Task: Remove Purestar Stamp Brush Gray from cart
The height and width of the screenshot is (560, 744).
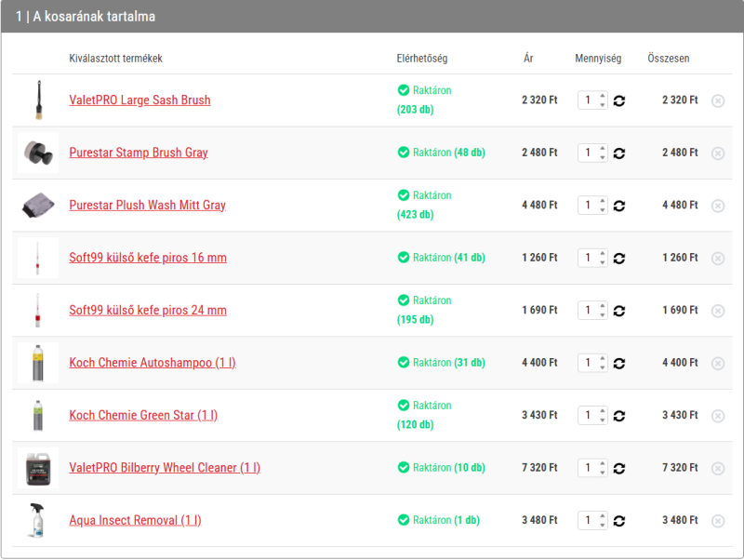Action: pos(718,153)
